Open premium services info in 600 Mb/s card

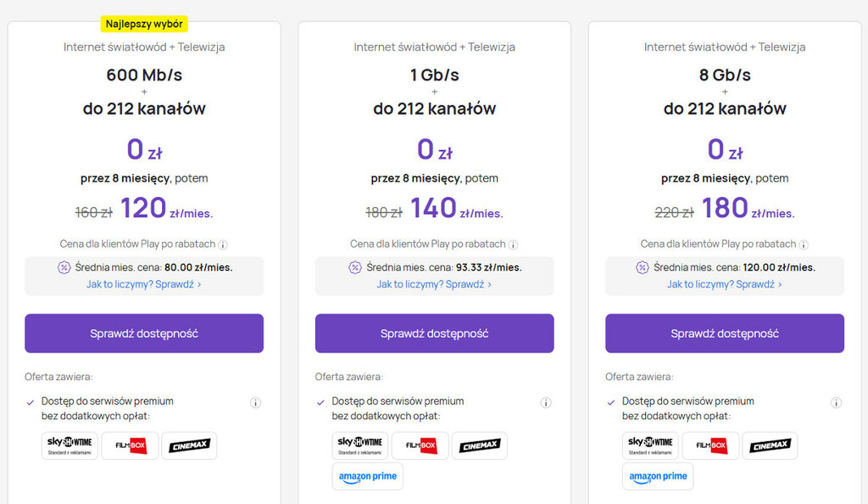(x=255, y=403)
